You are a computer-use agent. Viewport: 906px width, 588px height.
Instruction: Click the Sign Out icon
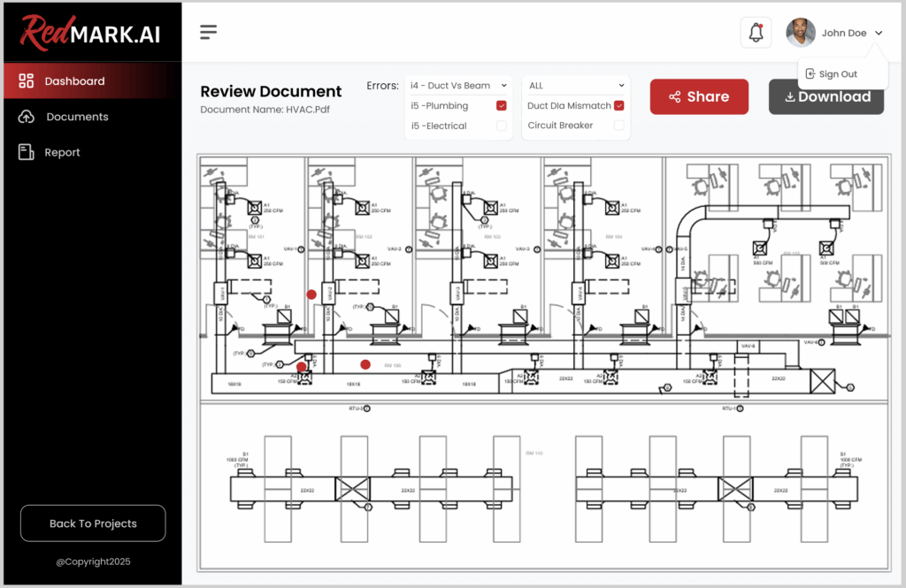point(810,74)
